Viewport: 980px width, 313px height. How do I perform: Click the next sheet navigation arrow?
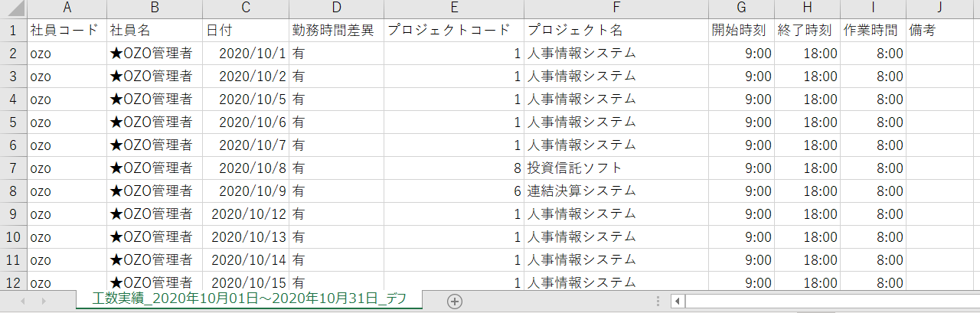(x=44, y=302)
